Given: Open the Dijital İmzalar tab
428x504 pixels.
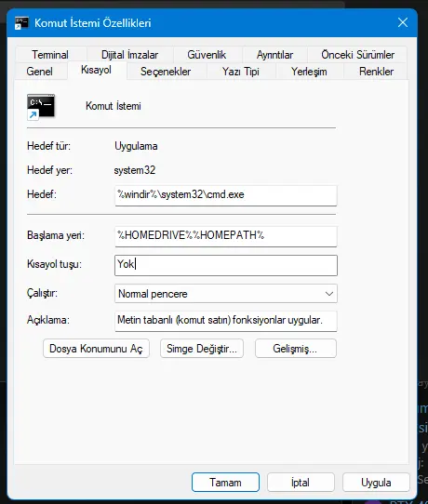Looking at the screenshot, I should (130, 54).
